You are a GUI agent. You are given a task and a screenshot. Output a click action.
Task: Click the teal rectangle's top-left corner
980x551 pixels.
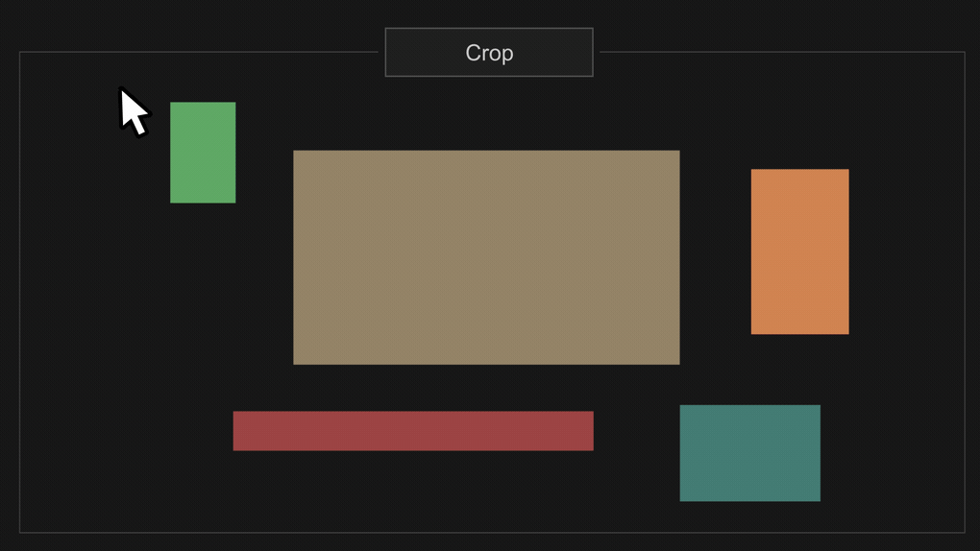coord(680,405)
